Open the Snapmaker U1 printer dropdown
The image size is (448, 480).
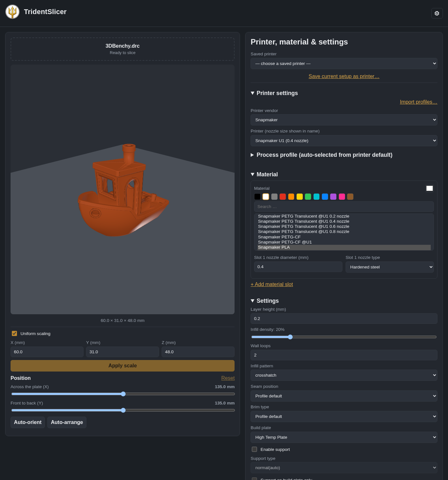(x=344, y=140)
